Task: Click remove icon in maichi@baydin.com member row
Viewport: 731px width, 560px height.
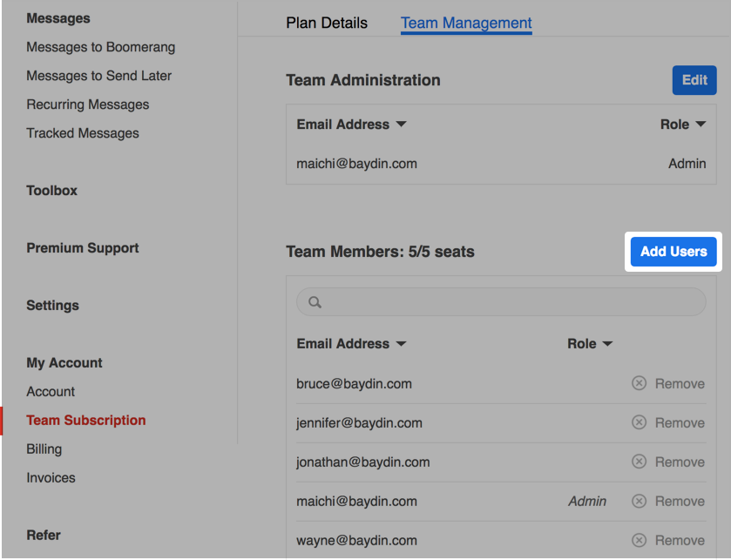Action: [639, 501]
